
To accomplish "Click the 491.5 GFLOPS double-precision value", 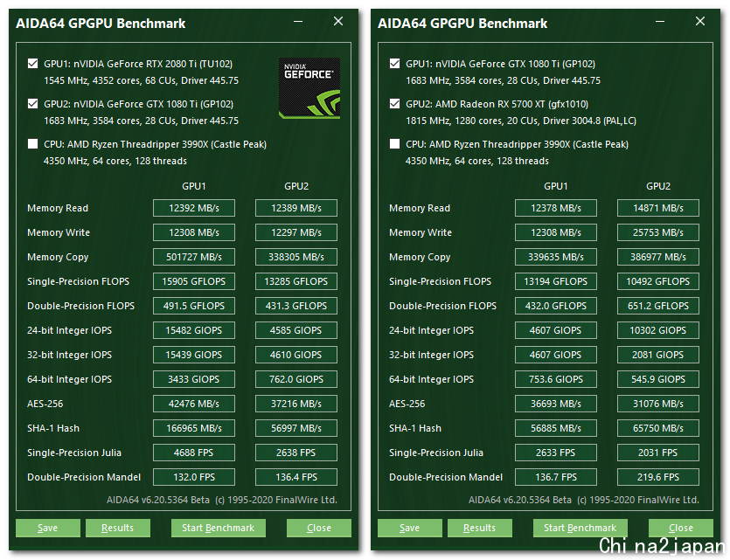I will [x=194, y=306].
